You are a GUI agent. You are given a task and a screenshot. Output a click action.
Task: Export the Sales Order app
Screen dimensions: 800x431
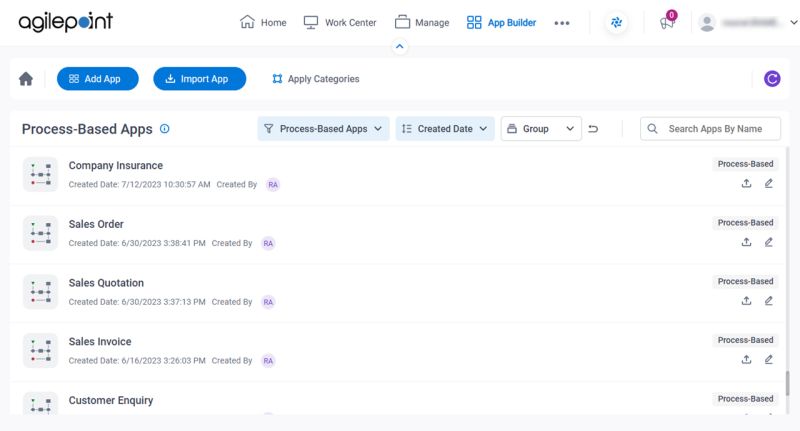pos(746,242)
